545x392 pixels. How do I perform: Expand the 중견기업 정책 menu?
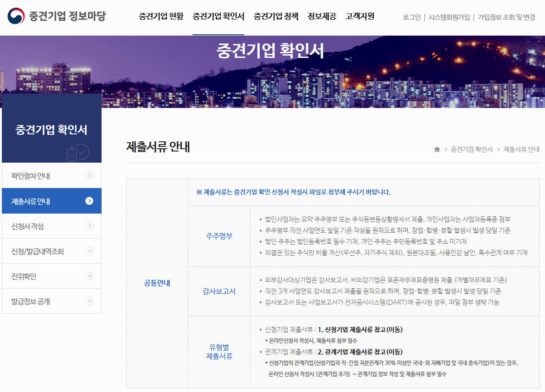[x=276, y=16]
